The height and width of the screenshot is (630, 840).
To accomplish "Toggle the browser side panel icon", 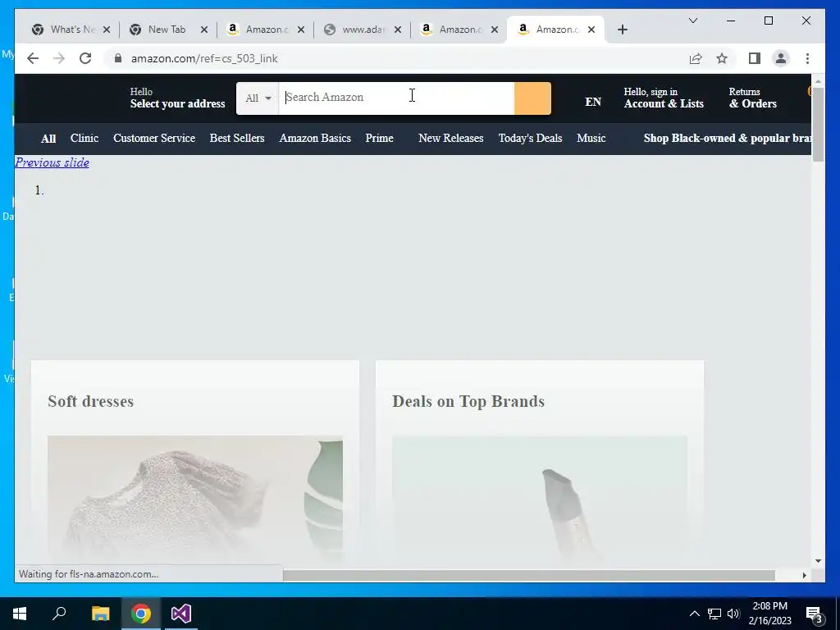I will (x=755, y=58).
